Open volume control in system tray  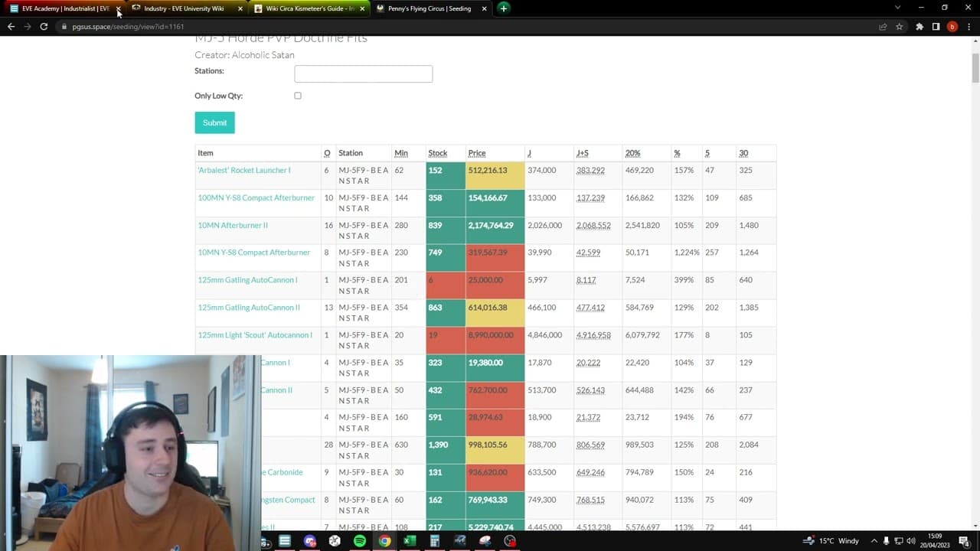[911, 541]
